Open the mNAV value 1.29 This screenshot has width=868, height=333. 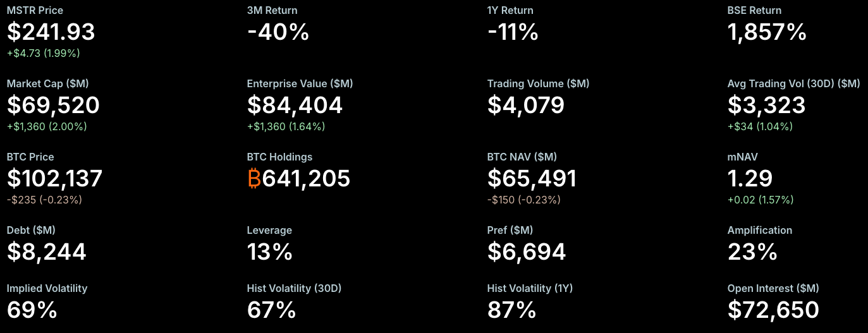(750, 179)
